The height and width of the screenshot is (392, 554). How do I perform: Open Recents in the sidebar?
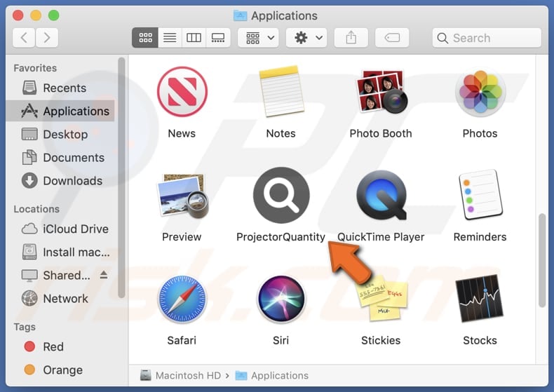60,88
